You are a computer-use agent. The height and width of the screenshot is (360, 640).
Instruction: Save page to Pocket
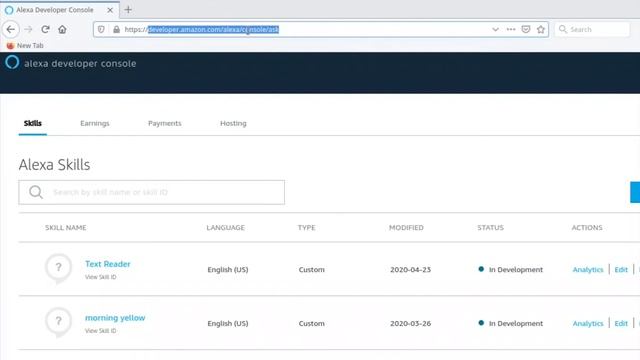[x=526, y=29]
